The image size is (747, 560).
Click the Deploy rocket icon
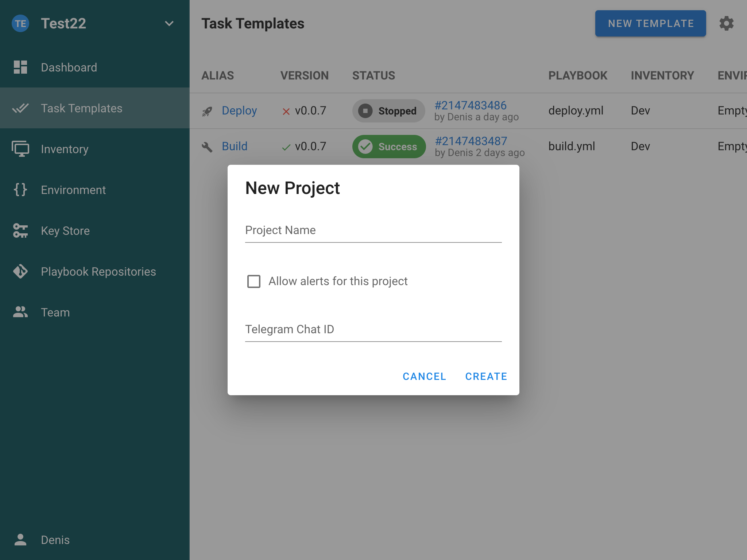(207, 111)
